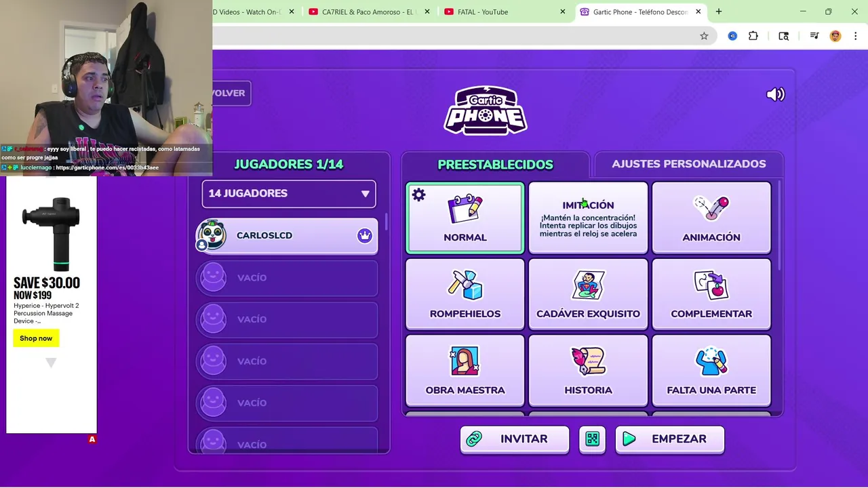Open the tab search icon in toolbar
The width and height of the screenshot is (868, 488).
click(x=783, y=36)
